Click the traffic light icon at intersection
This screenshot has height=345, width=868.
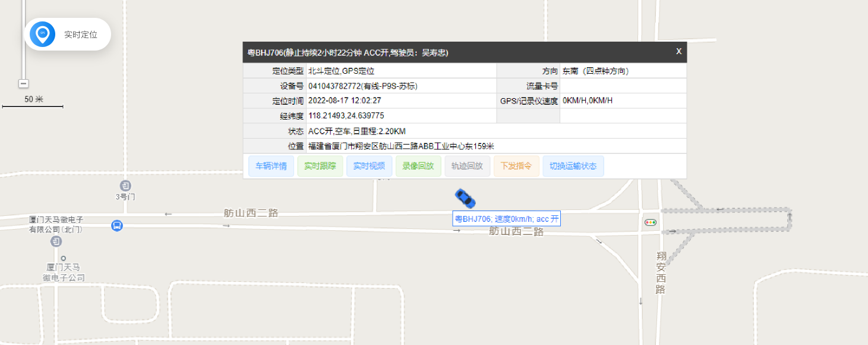[x=651, y=222]
